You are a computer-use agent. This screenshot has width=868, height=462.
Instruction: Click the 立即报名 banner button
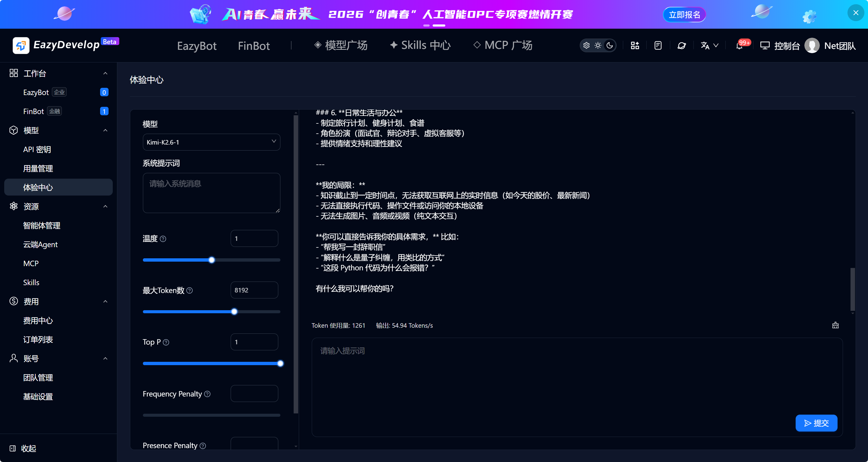(684, 14)
